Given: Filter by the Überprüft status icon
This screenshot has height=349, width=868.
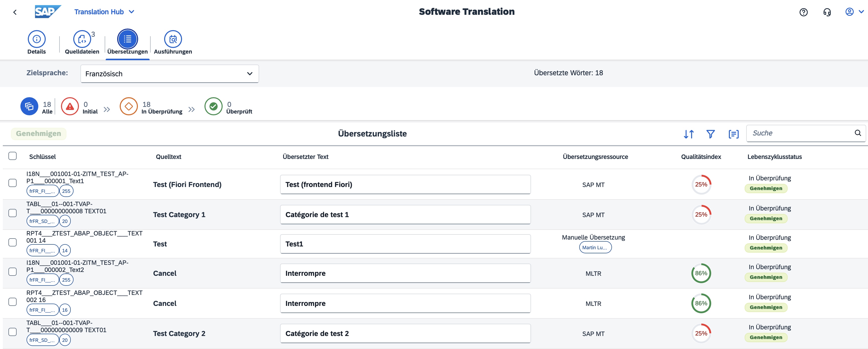Looking at the screenshot, I should coord(213,106).
